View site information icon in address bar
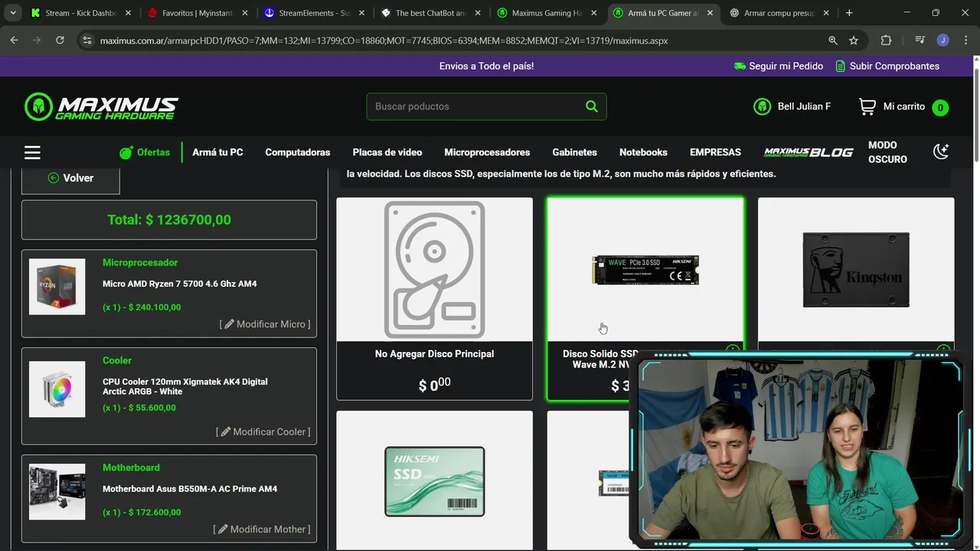The width and height of the screenshot is (980, 551). (87, 41)
